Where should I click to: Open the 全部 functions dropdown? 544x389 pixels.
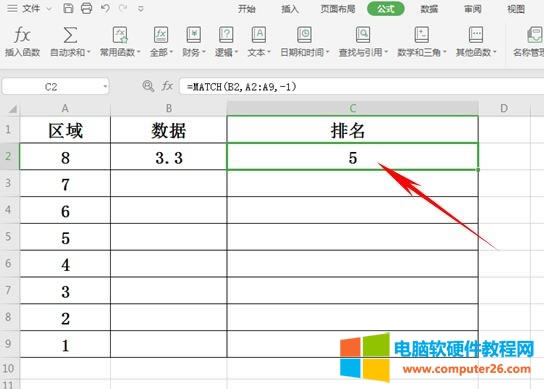[171, 52]
